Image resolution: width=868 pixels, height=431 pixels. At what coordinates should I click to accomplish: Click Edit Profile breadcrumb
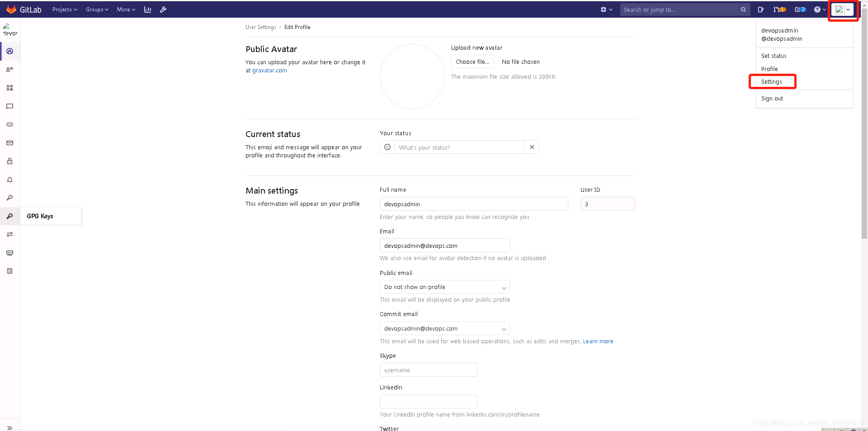pos(297,27)
